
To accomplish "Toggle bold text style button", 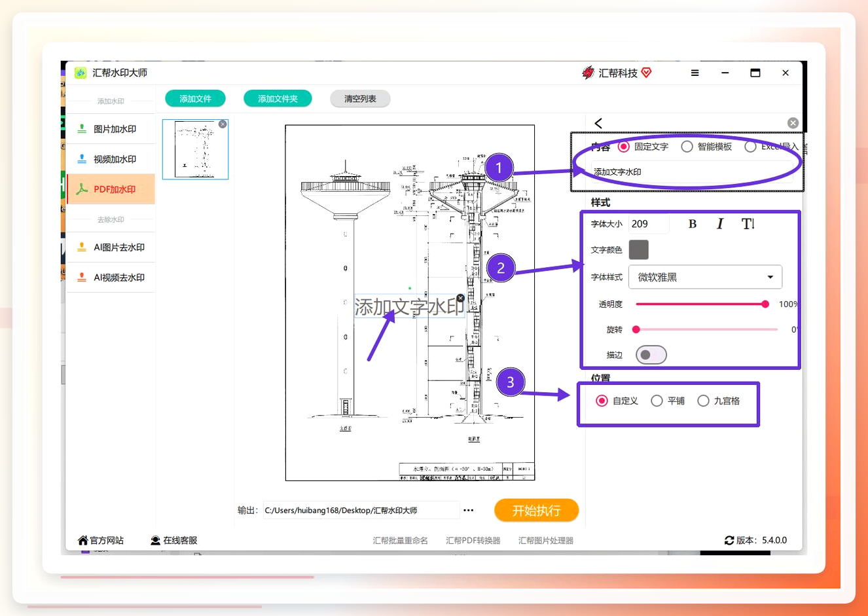I will [693, 224].
